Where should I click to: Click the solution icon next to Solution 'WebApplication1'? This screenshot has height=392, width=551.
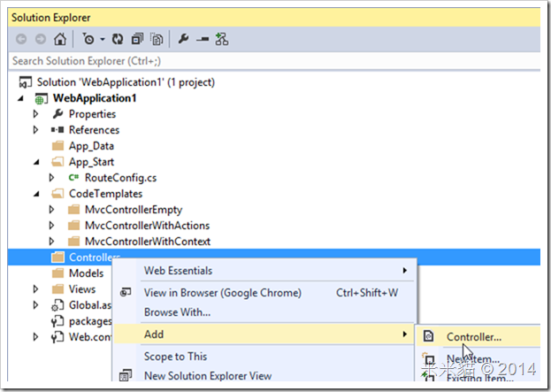pos(26,82)
